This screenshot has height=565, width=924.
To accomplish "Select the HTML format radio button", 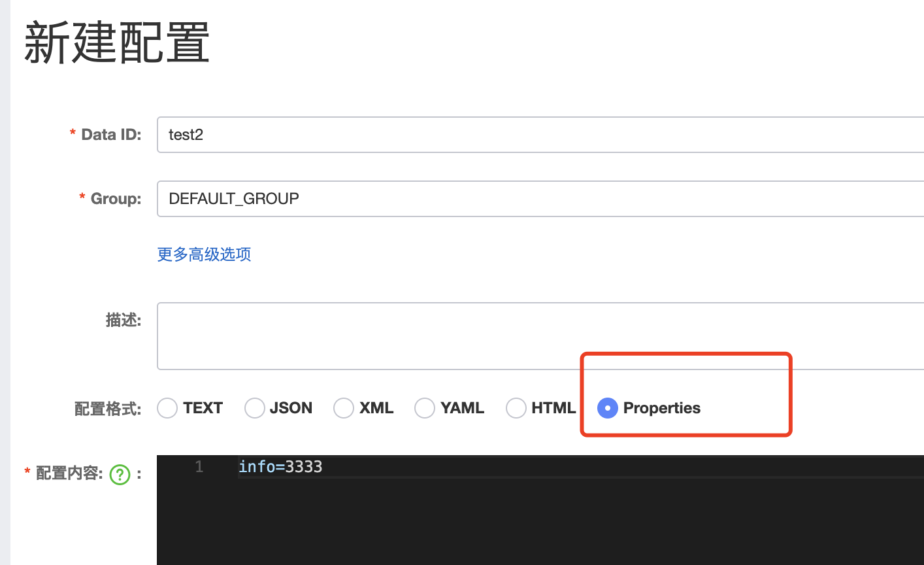I will pyautogui.click(x=516, y=408).
